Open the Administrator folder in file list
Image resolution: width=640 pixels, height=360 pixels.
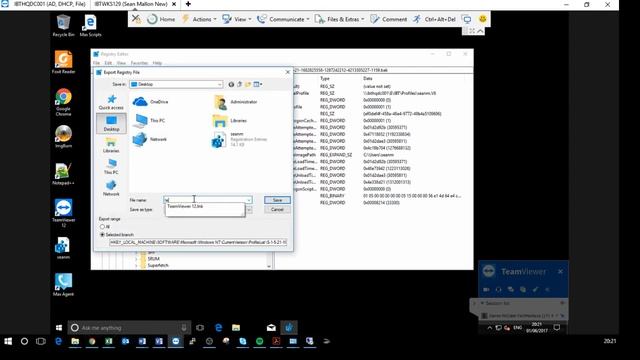point(235,102)
